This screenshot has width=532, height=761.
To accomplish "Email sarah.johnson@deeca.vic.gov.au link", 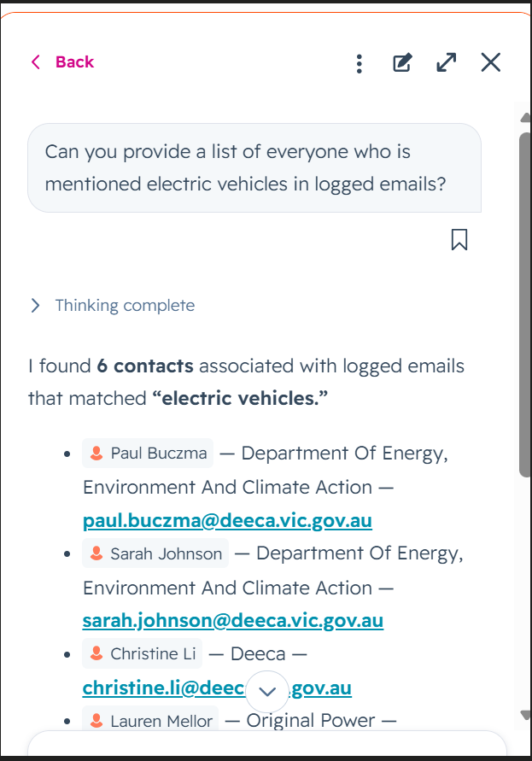I will pos(233,620).
